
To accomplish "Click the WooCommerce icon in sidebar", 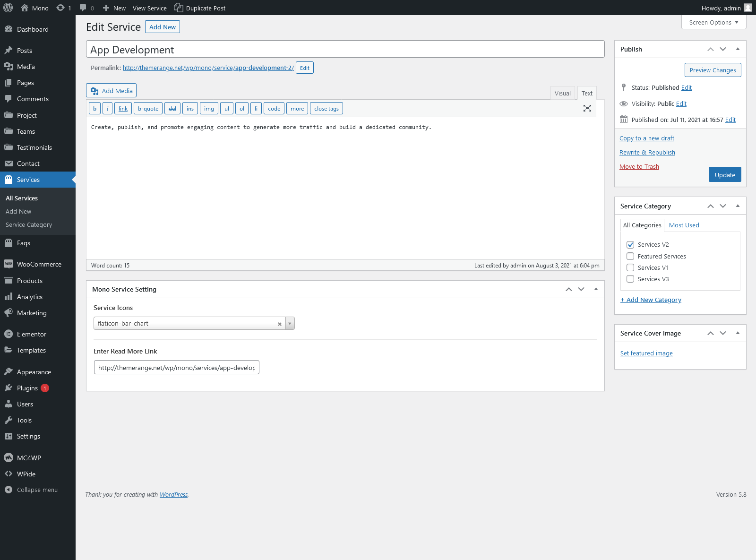I will (9, 264).
